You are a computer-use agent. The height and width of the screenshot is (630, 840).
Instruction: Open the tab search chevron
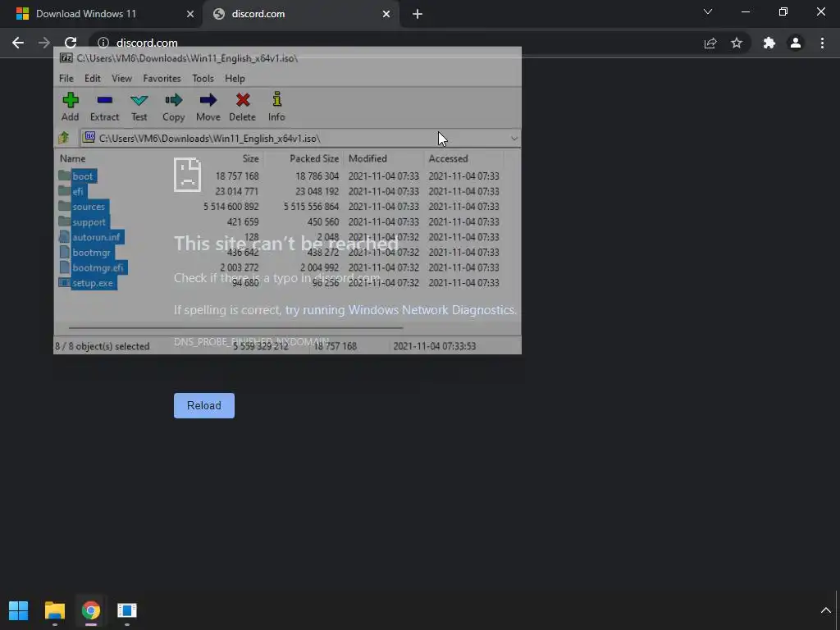(x=708, y=11)
